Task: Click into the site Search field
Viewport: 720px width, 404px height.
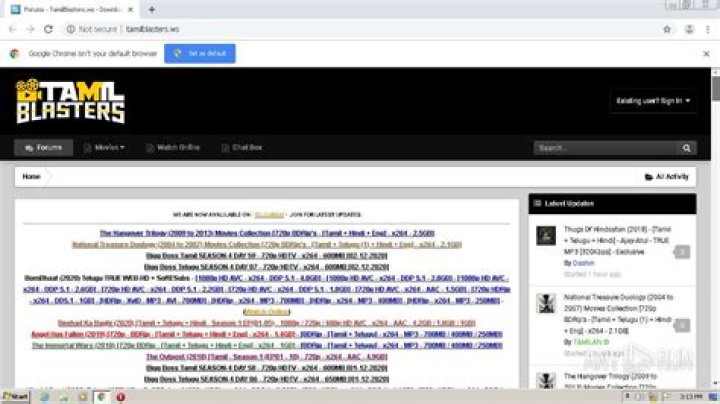Action: pyautogui.click(x=606, y=147)
